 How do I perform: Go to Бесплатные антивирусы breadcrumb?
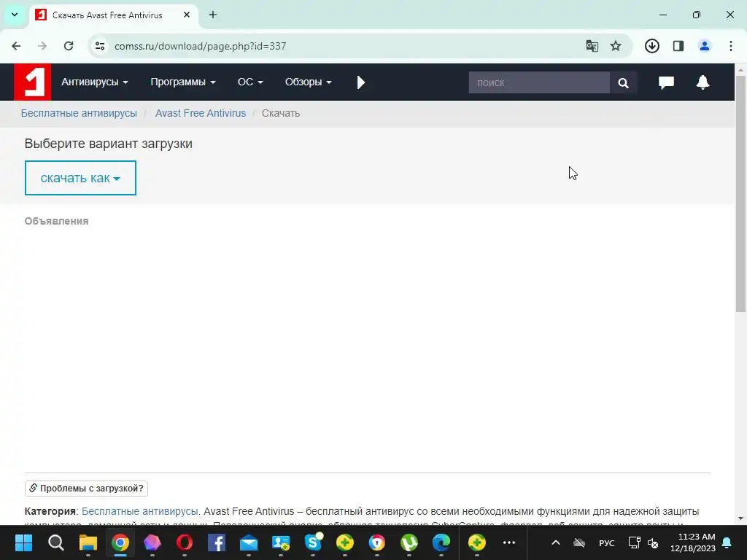(x=79, y=113)
